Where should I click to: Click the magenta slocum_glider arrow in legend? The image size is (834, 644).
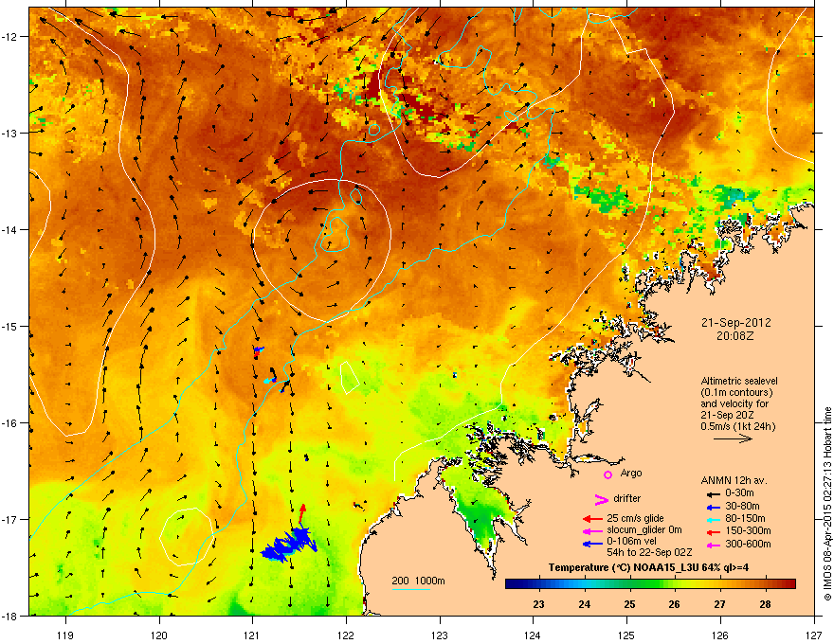[592, 531]
